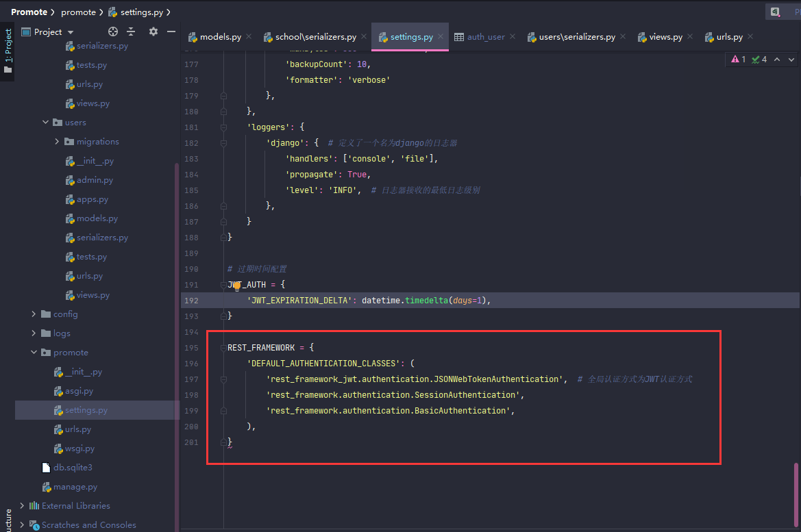Expand Scratches and Consoles node
Viewport: 801px width, 532px height.
coord(22,524)
